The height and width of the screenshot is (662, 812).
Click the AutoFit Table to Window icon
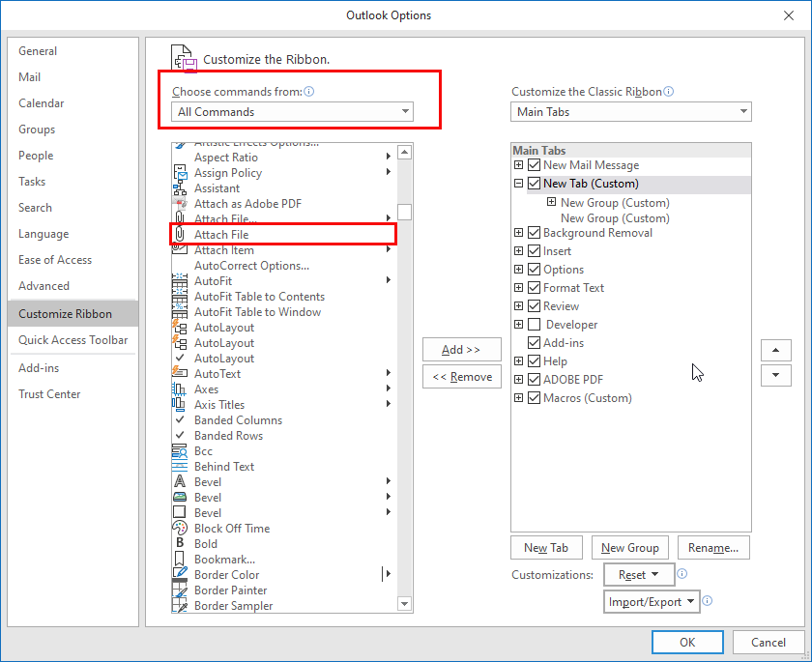click(x=180, y=312)
